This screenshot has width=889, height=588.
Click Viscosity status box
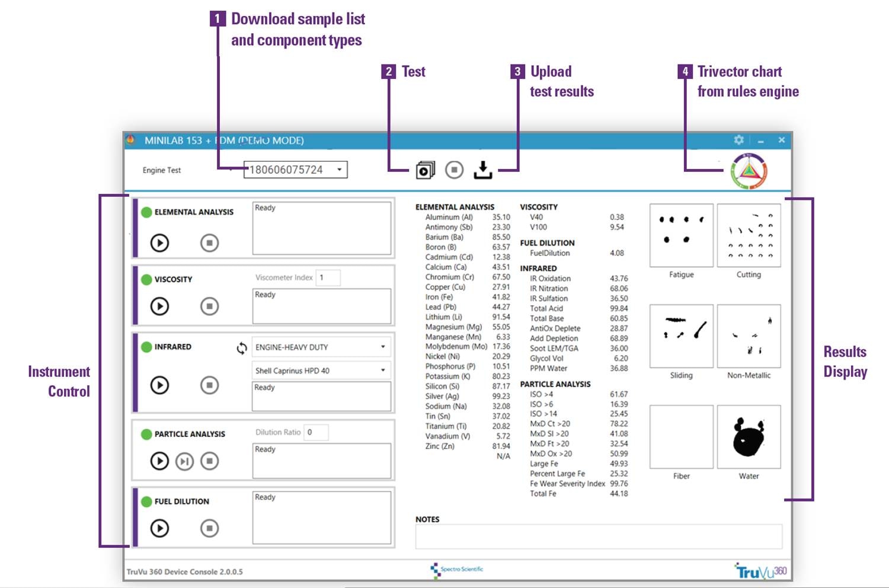coord(322,306)
